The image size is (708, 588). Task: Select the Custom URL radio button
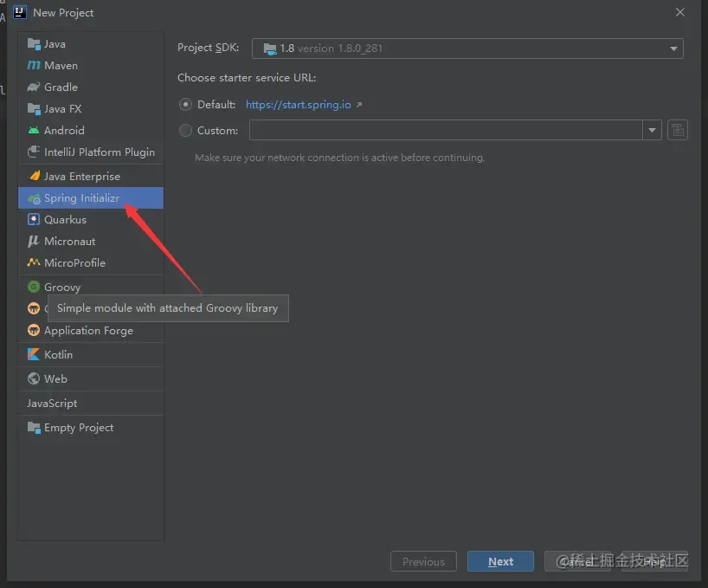click(x=185, y=131)
